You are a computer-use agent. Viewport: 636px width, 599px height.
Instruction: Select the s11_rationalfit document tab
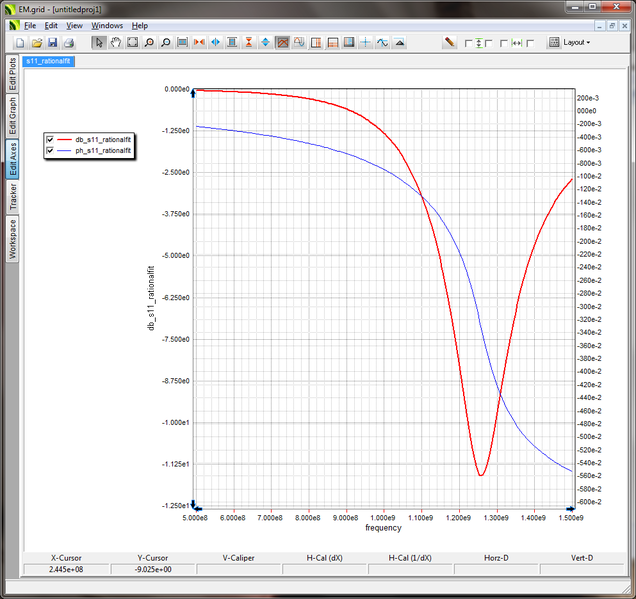tap(50, 61)
